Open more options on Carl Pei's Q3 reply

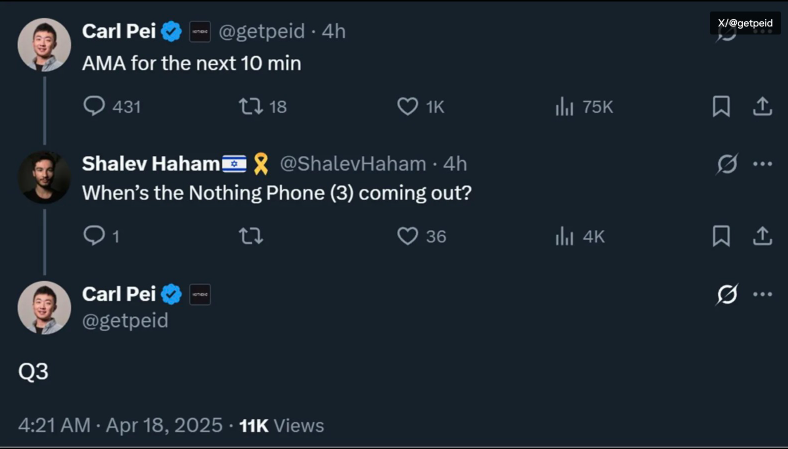[763, 294]
